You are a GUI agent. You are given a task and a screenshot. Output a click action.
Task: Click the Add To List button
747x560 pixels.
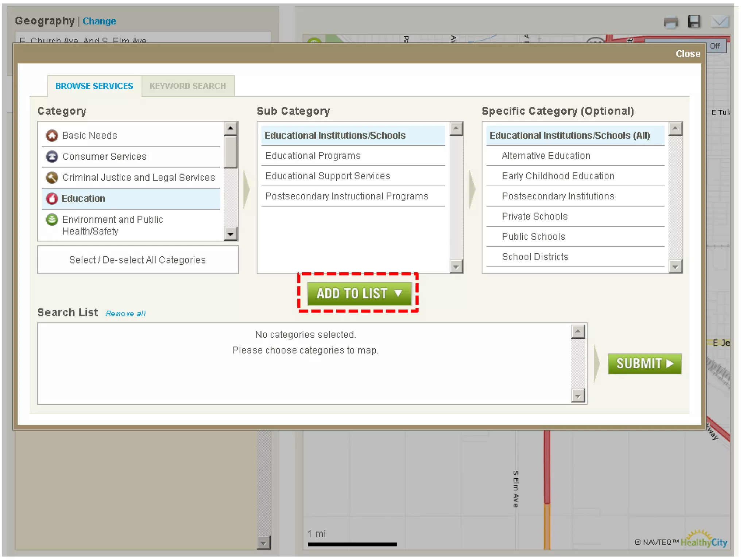(x=359, y=293)
